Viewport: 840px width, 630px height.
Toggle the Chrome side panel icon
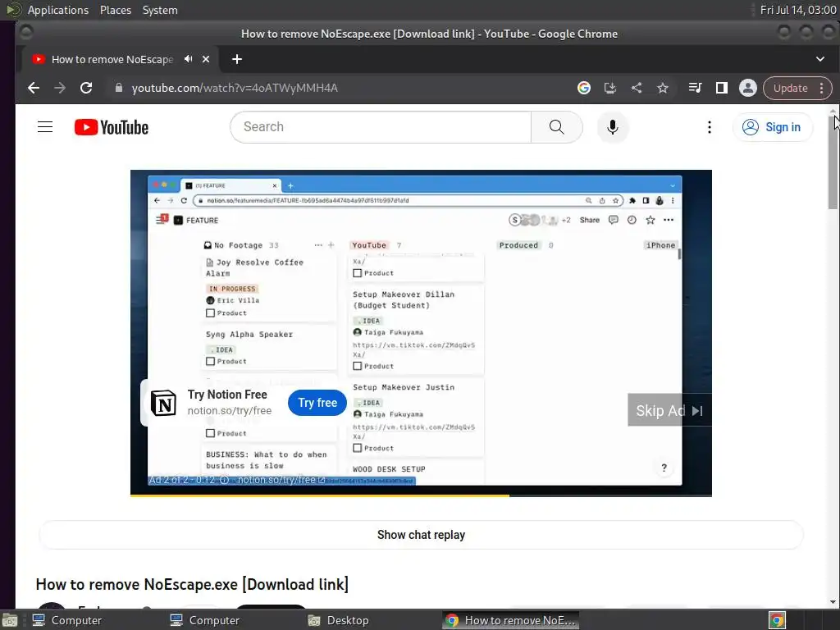(722, 88)
